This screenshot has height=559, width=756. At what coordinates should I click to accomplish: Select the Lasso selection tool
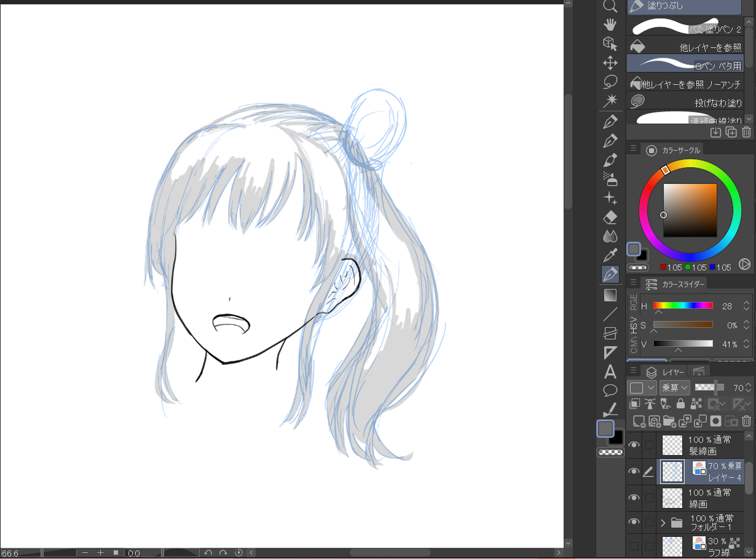[610, 82]
